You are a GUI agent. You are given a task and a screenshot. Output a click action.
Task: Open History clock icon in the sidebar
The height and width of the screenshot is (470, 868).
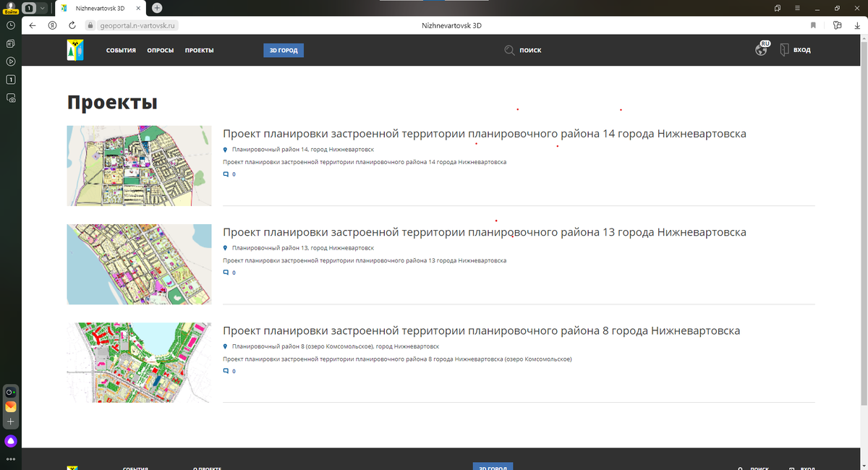click(11, 25)
